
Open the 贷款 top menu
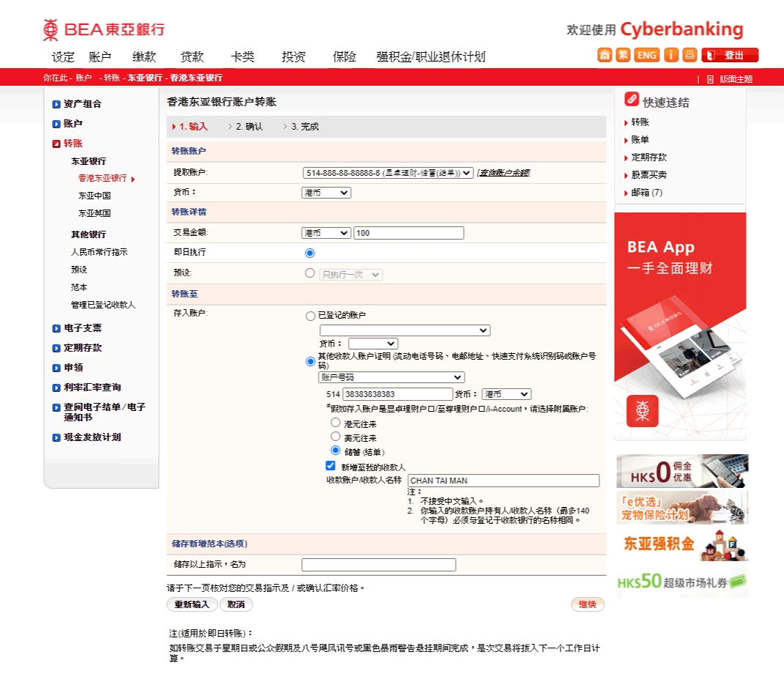(x=192, y=57)
